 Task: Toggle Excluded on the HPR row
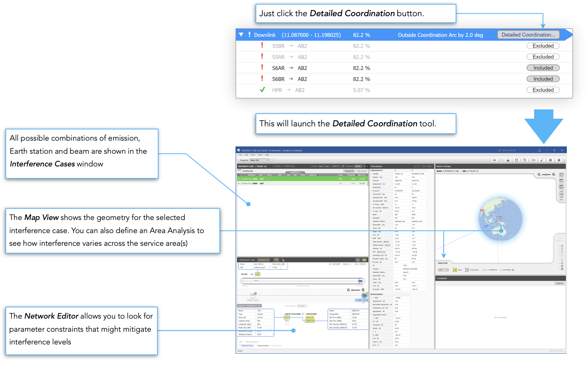tap(543, 90)
